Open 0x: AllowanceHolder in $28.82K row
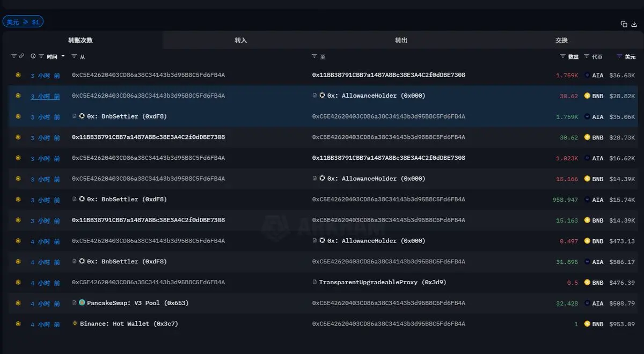The height and width of the screenshot is (354, 644). point(376,96)
